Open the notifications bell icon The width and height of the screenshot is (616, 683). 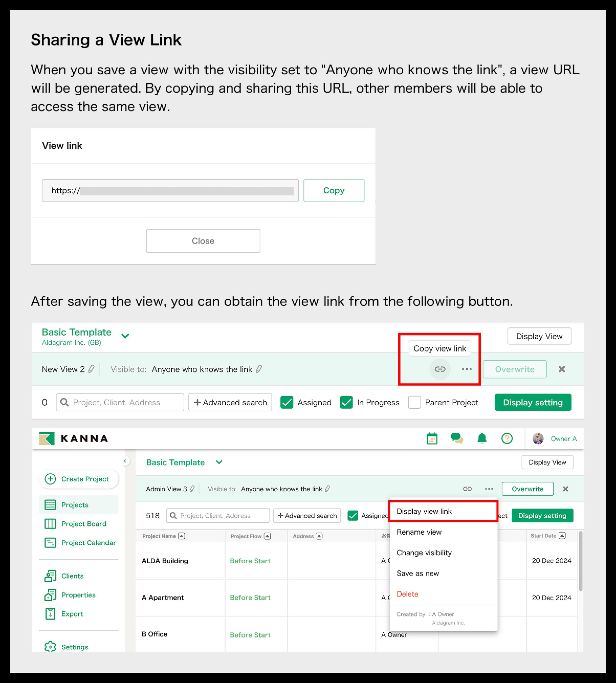pyautogui.click(x=482, y=438)
